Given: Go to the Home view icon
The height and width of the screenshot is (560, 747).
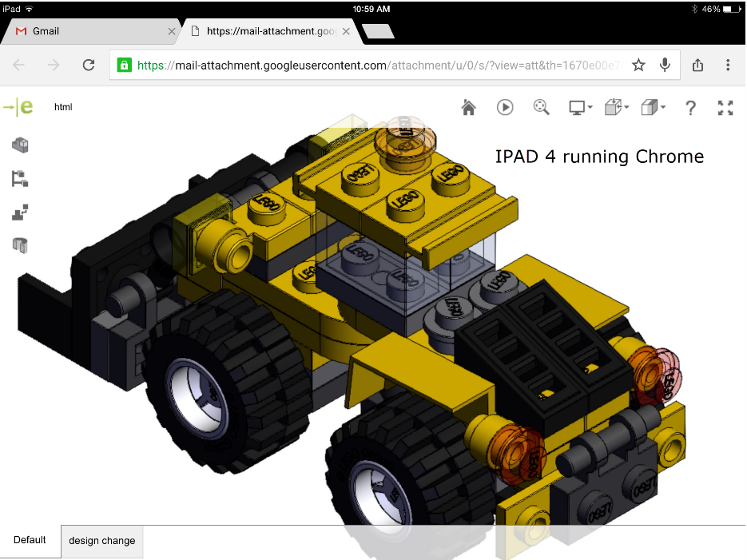Looking at the screenshot, I should click(469, 108).
